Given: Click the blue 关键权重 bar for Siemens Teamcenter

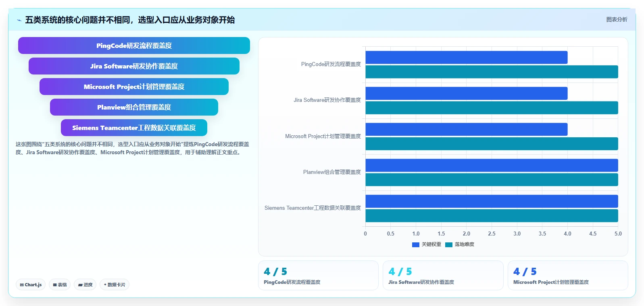Looking at the screenshot, I should click(492, 201).
